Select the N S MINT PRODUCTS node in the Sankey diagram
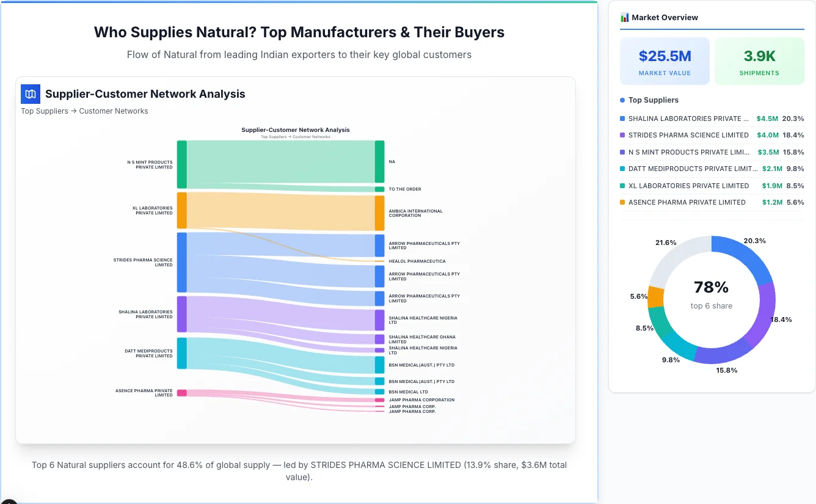The width and height of the screenshot is (816, 504). tap(181, 165)
